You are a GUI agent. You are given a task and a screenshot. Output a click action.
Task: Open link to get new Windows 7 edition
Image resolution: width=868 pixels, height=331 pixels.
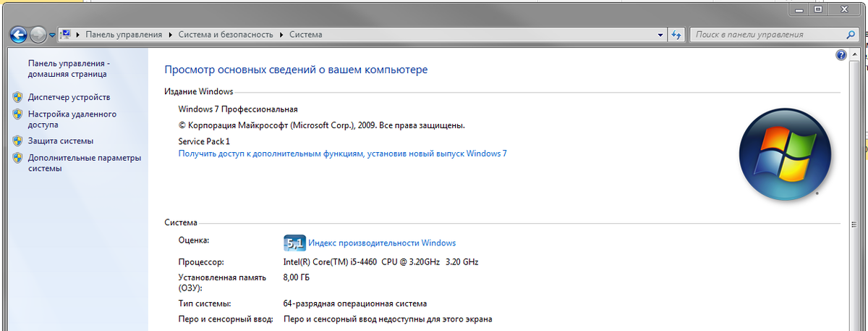click(343, 154)
